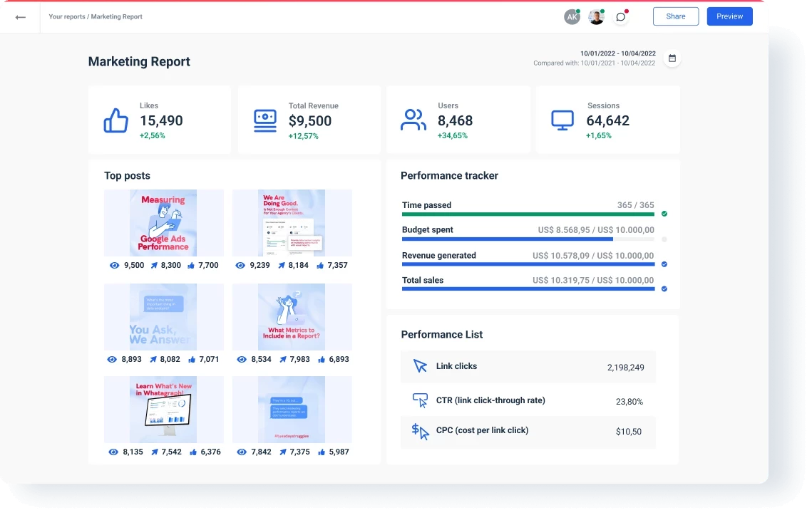Click the back arrow icon
Viewport: 812px width, 525px height.
[20, 17]
